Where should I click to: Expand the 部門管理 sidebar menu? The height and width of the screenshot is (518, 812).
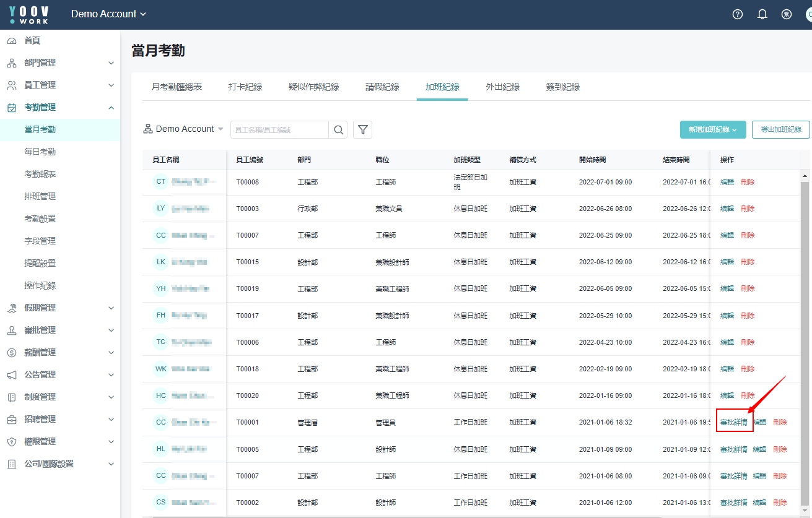pyautogui.click(x=60, y=63)
